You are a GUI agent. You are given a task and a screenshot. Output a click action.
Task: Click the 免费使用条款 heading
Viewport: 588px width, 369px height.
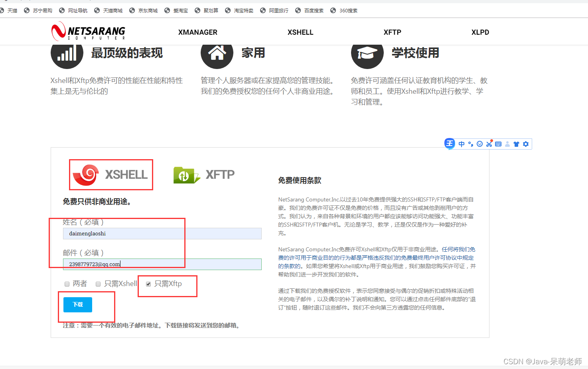pos(300,180)
